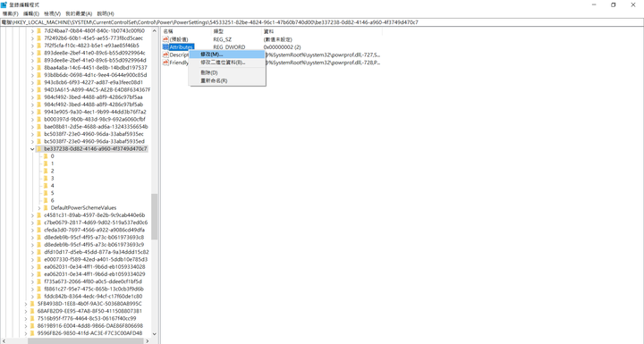The width and height of the screenshot is (644, 344).
Task: Click folder icon for key 93b8b6dc-0698-4d1c
Action: pos(39,75)
